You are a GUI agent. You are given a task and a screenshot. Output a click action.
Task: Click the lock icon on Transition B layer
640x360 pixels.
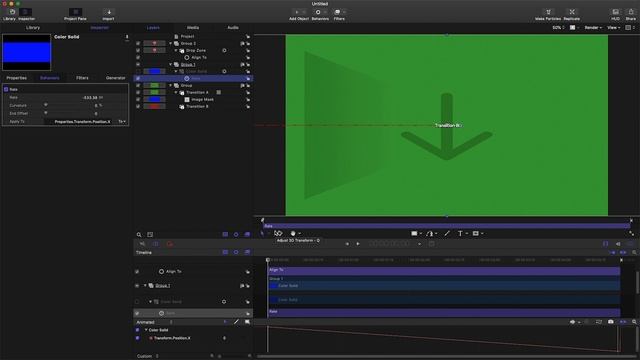point(248,107)
